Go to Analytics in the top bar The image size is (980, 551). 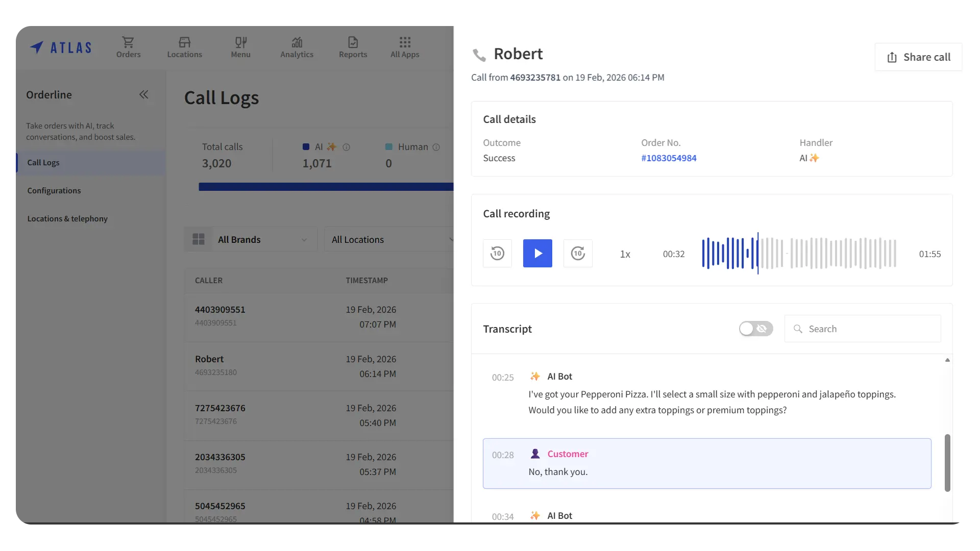(297, 47)
